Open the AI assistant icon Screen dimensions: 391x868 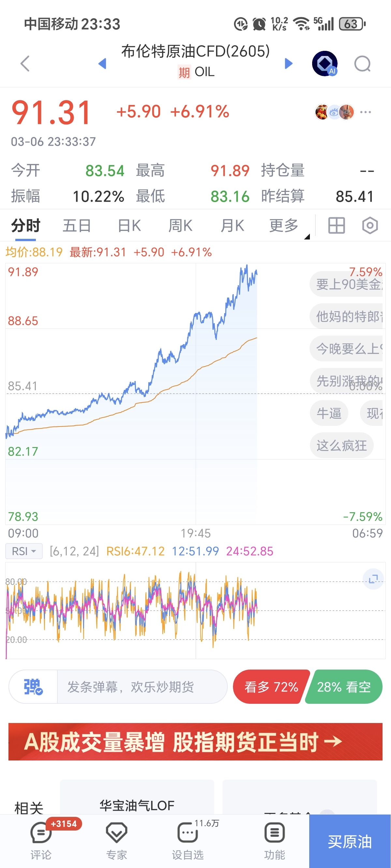point(325,63)
